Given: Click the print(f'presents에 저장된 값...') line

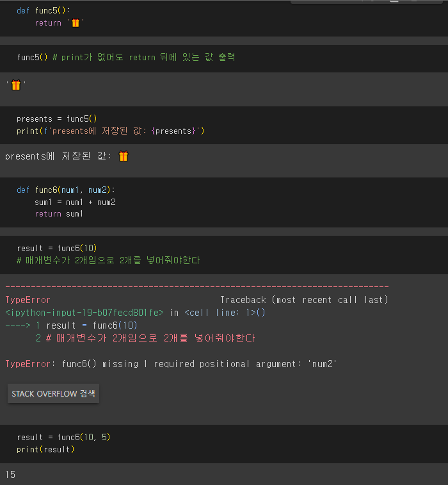Looking at the screenshot, I should coord(111,131).
